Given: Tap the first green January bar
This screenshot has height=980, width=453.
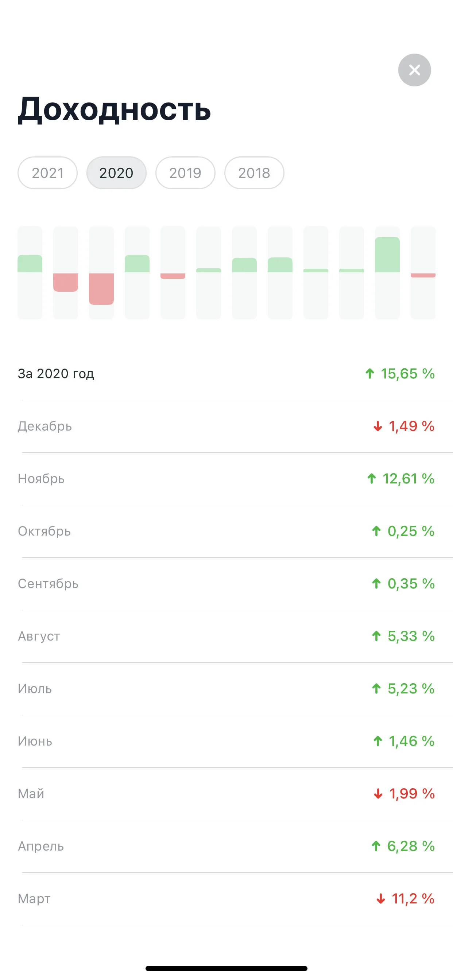Looking at the screenshot, I should point(30,264).
